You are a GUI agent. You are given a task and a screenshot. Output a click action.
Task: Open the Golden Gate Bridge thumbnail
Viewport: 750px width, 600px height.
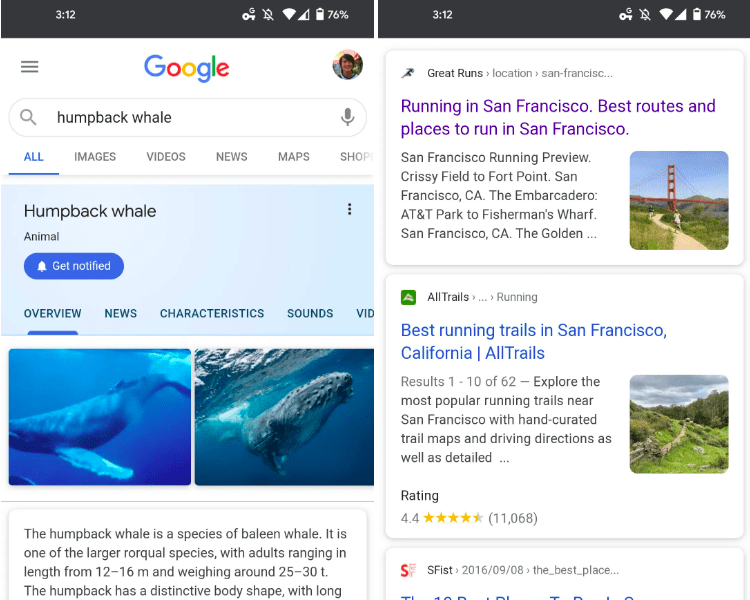point(679,200)
